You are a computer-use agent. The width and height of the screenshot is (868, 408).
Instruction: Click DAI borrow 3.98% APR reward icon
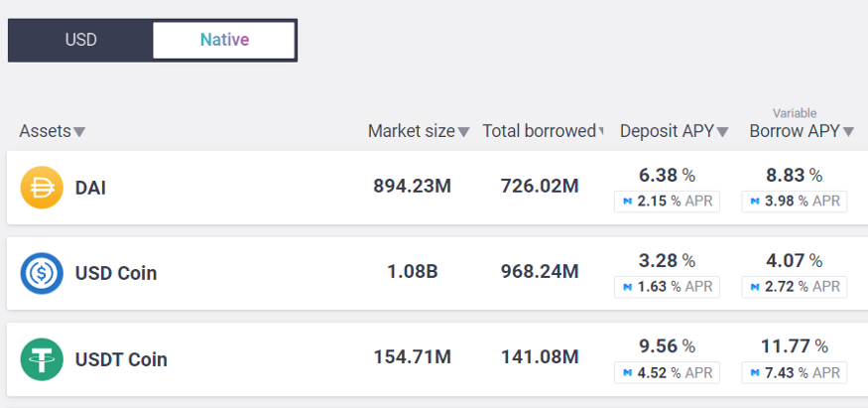coord(755,202)
